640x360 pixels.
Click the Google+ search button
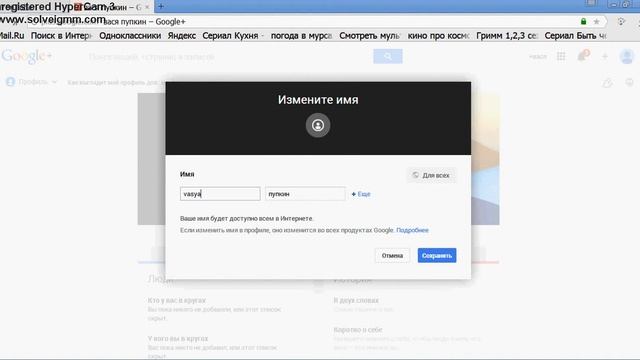(x=388, y=56)
